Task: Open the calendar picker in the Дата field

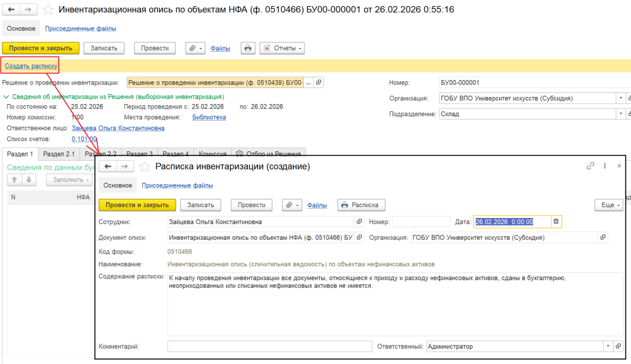Action: [556, 222]
